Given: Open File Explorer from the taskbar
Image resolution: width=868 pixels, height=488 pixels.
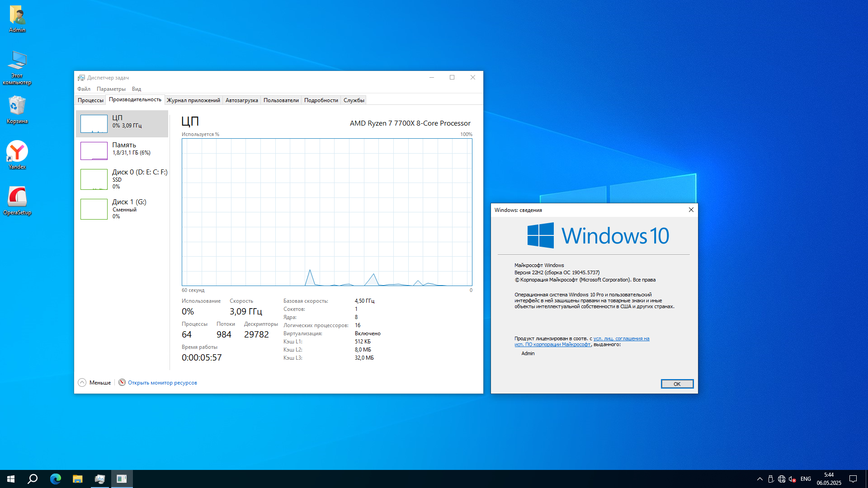Looking at the screenshot, I should (78, 479).
